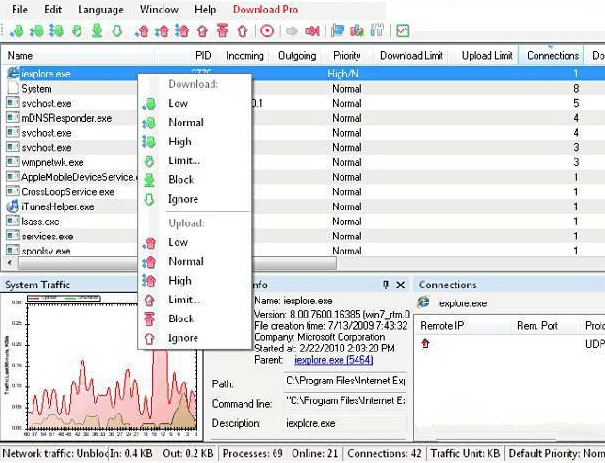Click the gray right arrow toolbar icon
605x463 pixels.
click(x=292, y=31)
